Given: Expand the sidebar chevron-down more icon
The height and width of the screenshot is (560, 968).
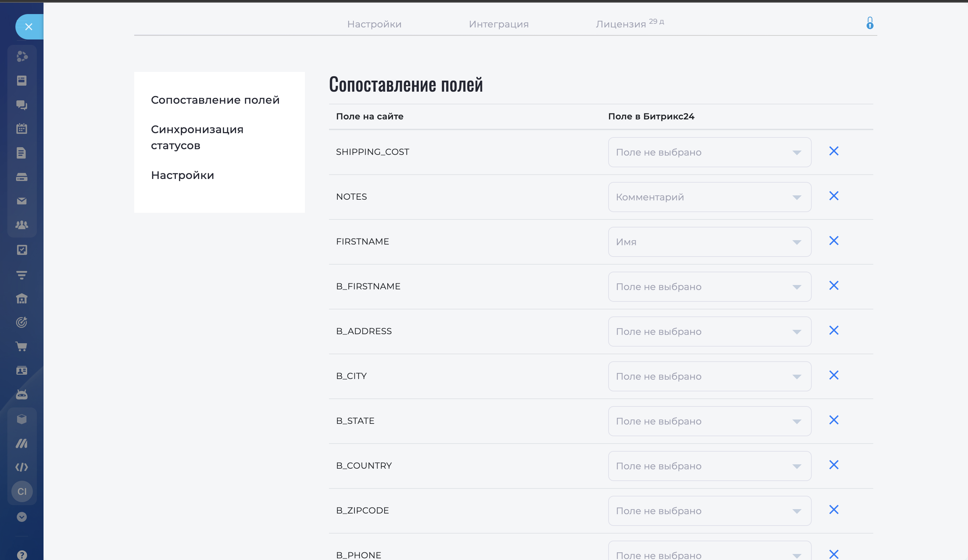Looking at the screenshot, I should click(x=21, y=517).
